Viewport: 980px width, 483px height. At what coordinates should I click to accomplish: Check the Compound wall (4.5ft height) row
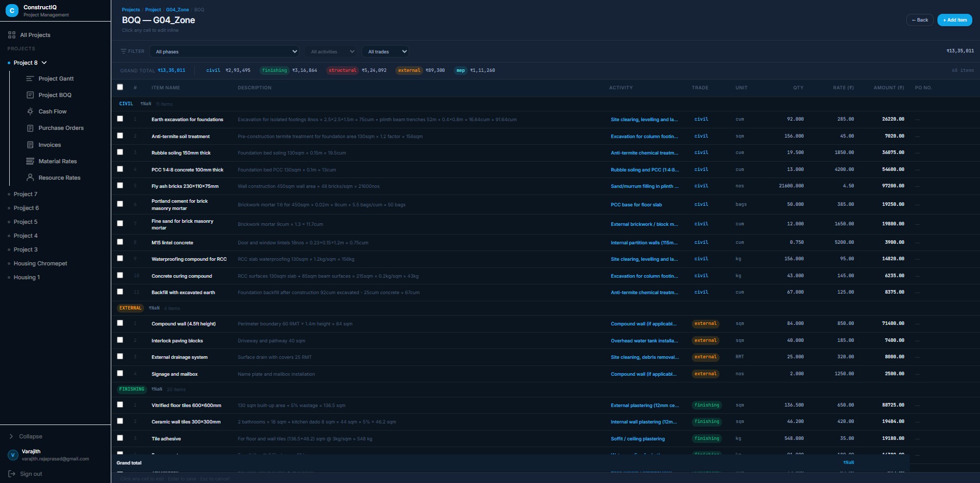(120, 323)
